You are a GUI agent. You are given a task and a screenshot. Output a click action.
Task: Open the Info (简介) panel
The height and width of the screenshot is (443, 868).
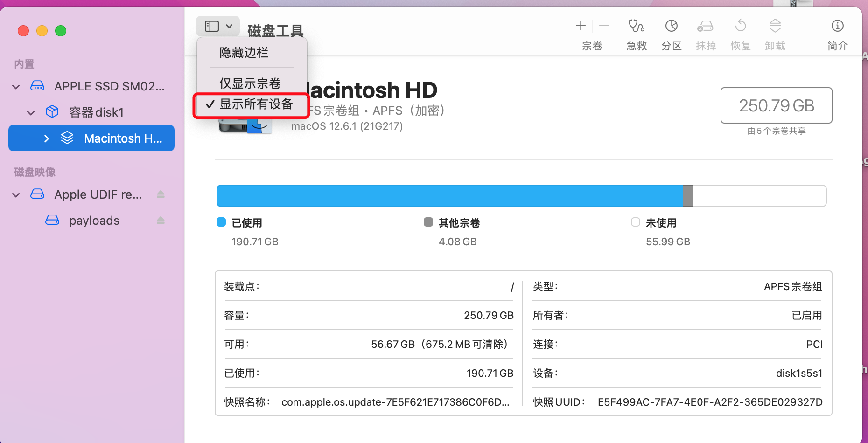point(837,26)
